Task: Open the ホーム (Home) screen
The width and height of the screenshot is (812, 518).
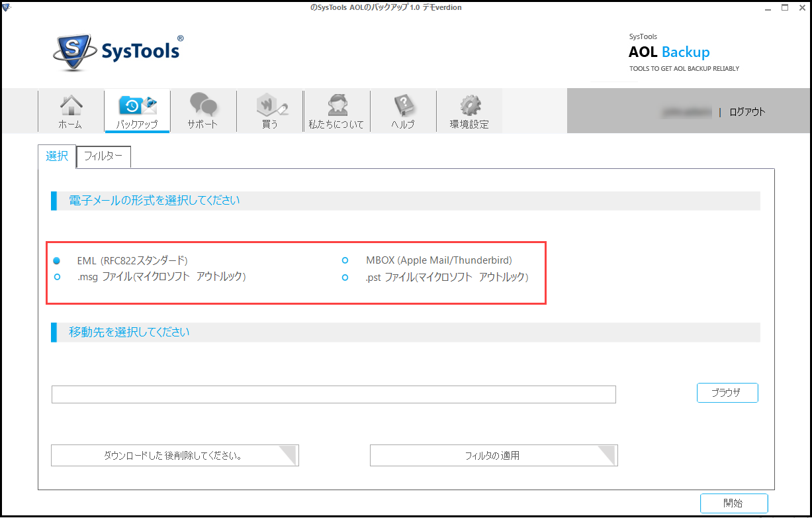Action: (x=70, y=110)
